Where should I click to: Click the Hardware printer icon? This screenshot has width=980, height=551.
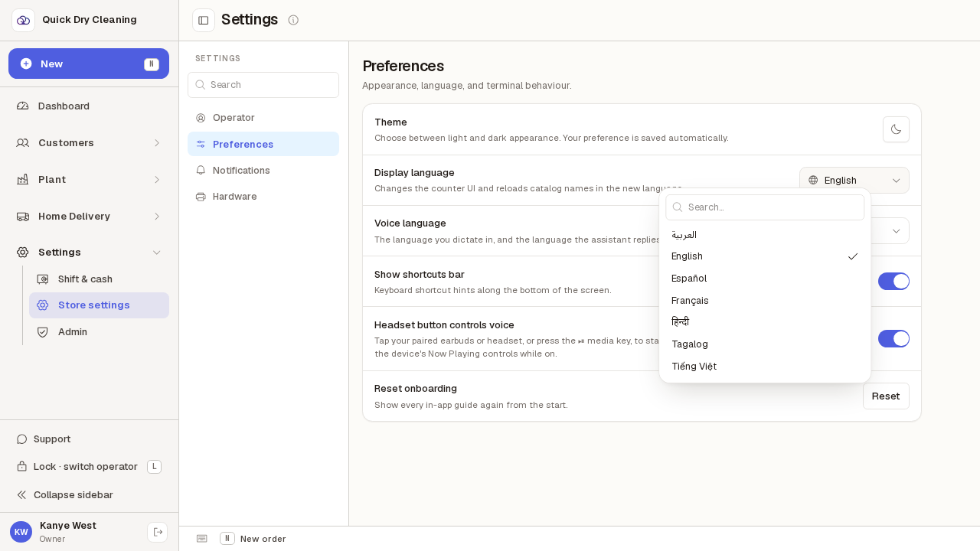pyautogui.click(x=201, y=196)
